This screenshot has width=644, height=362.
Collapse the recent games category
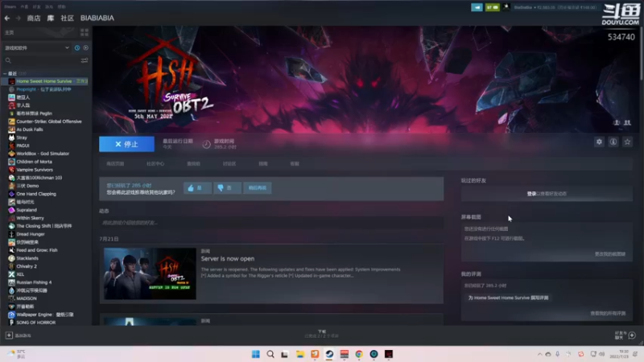pos(5,73)
